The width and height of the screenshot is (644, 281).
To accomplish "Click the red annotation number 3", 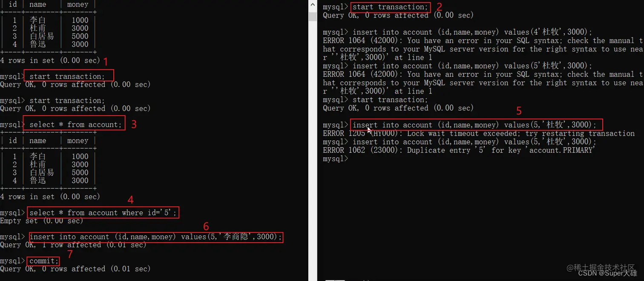I will tap(134, 124).
